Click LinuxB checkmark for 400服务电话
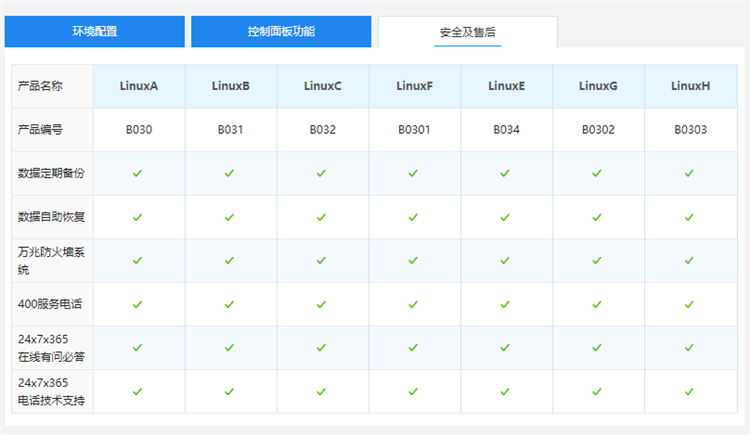This screenshot has width=750, height=435. 229,304
